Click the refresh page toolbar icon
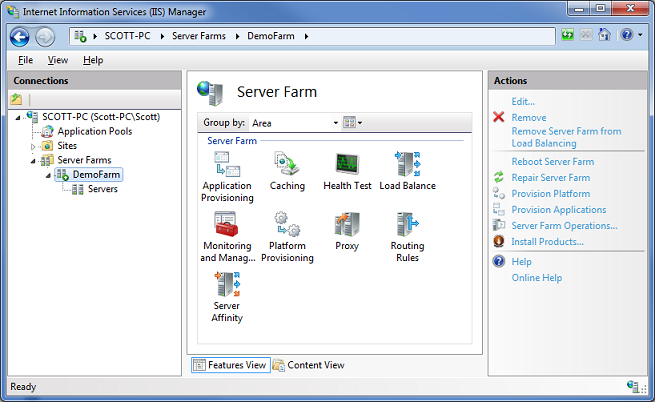Image resolution: width=655 pixels, height=402 pixels. pyautogui.click(x=567, y=35)
